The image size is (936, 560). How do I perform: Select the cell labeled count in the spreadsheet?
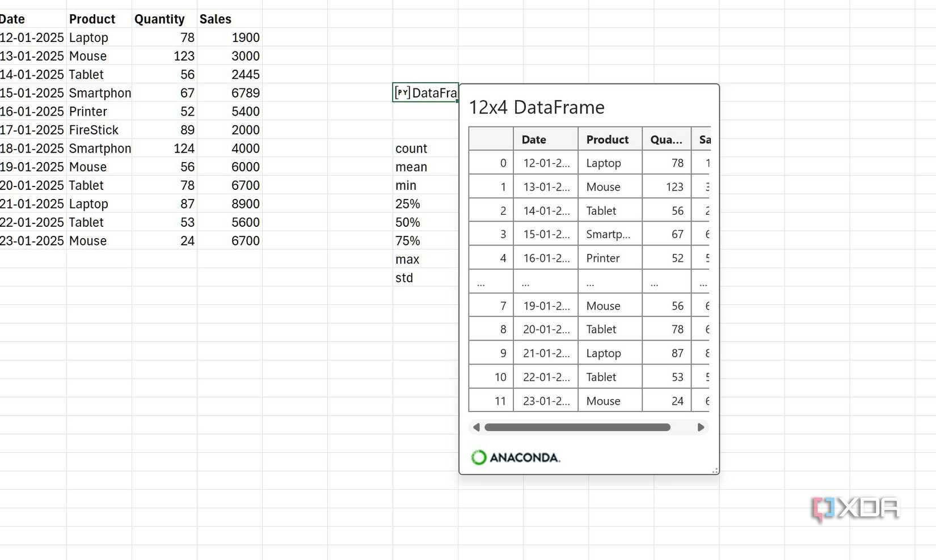point(411,148)
